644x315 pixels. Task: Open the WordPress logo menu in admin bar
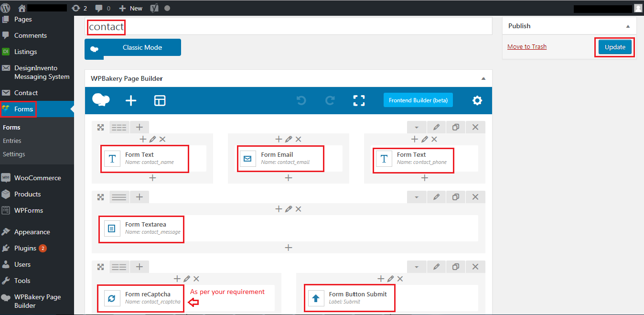pos(6,8)
